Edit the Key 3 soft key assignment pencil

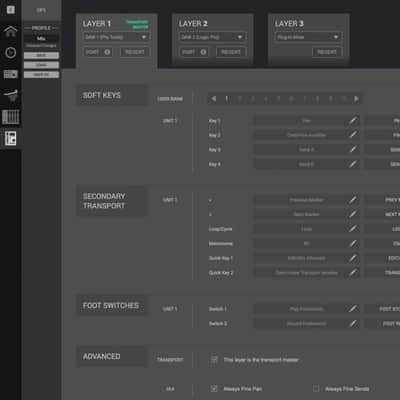click(x=353, y=150)
